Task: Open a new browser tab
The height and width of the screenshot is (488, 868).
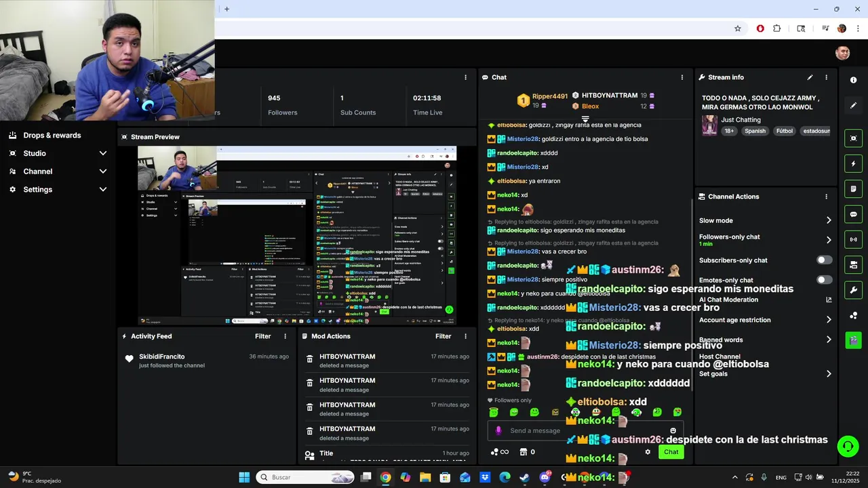Action: coord(226,9)
